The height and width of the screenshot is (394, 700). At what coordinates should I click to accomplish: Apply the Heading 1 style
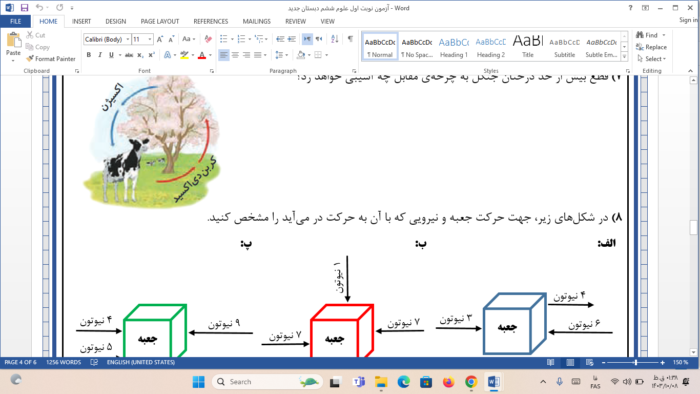click(454, 46)
